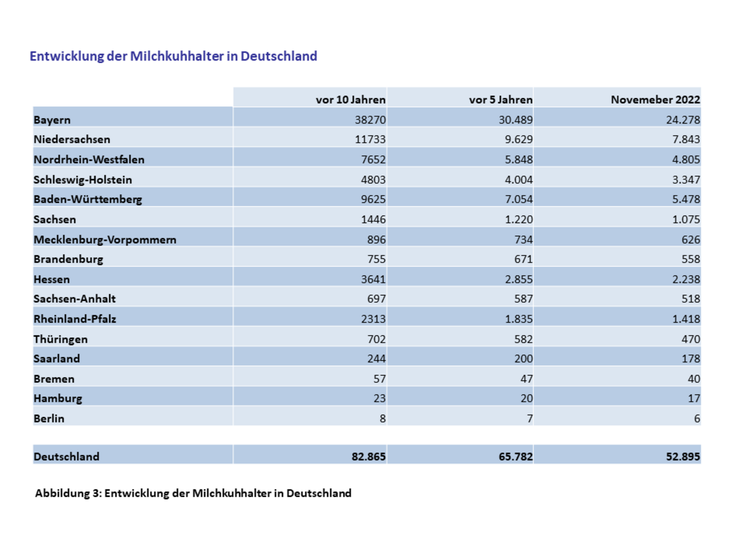Select the Deutschland total 82.865
The height and width of the screenshot is (560, 747).
pos(369,456)
